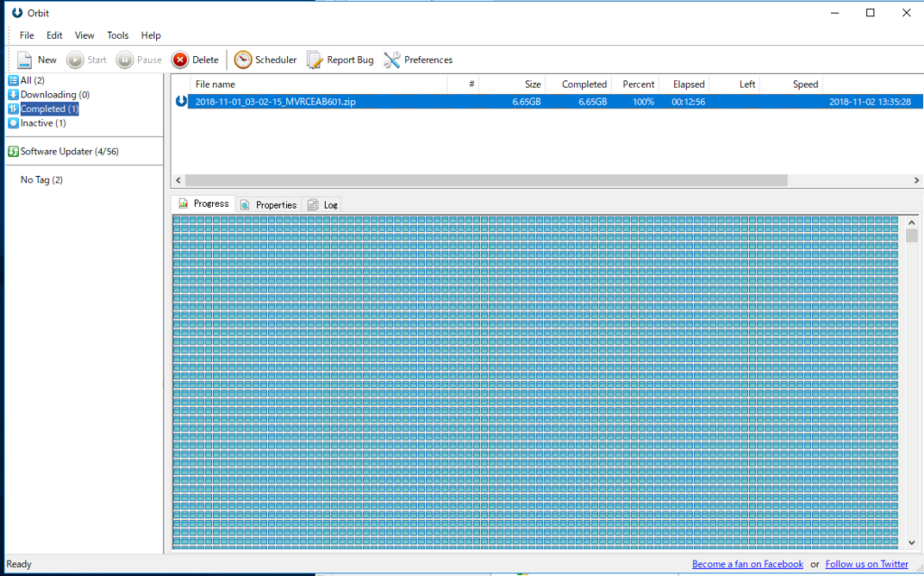Screen dimensions: 924x576
Task: Select Downloading (0) category
Action: tap(55, 94)
